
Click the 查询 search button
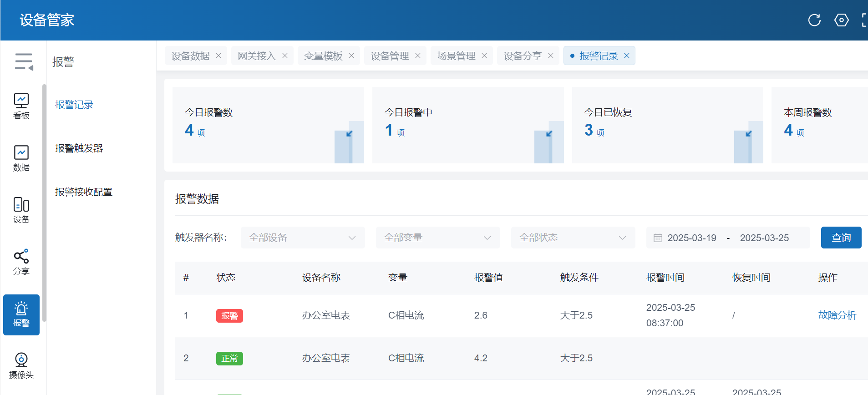click(x=841, y=238)
